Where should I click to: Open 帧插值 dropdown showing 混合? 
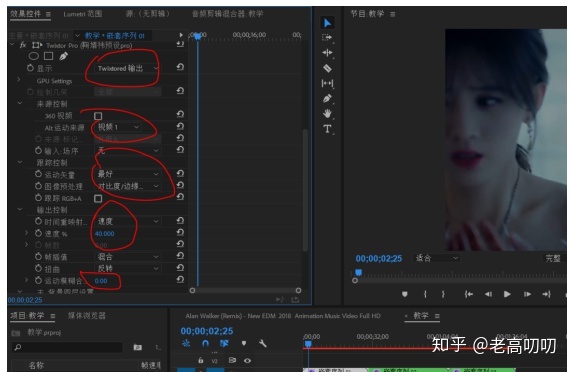(x=127, y=256)
